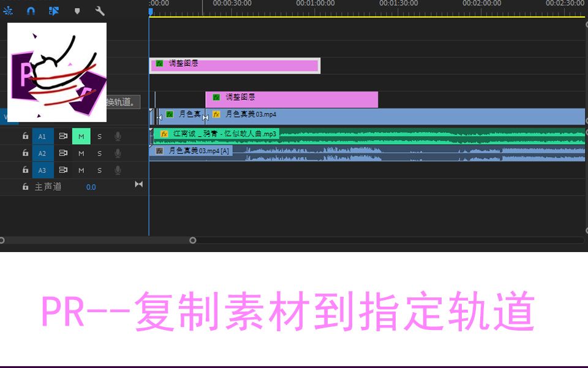Toggle the magnet Snap icon in the timeline toolbar

point(31,10)
